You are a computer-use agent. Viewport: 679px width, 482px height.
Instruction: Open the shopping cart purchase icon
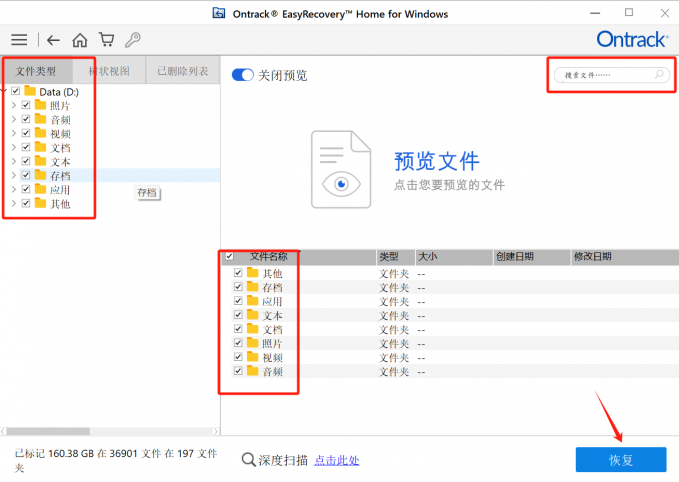pyautogui.click(x=105, y=40)
